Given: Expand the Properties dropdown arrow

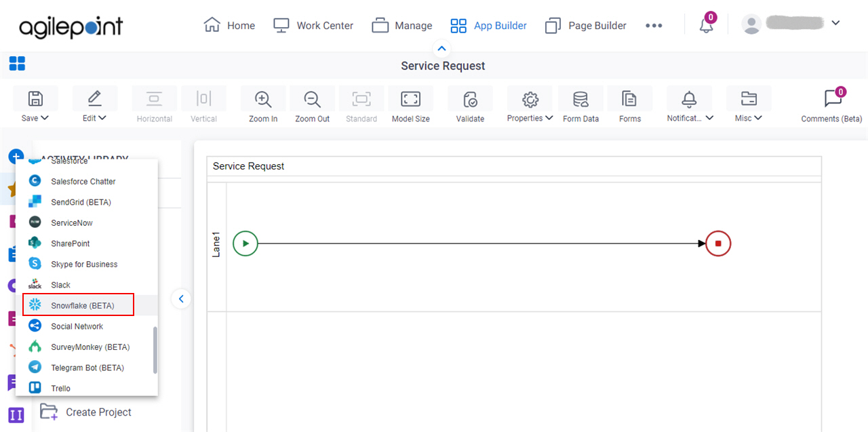Looking at the screenshot, I should tap(548, 117).
